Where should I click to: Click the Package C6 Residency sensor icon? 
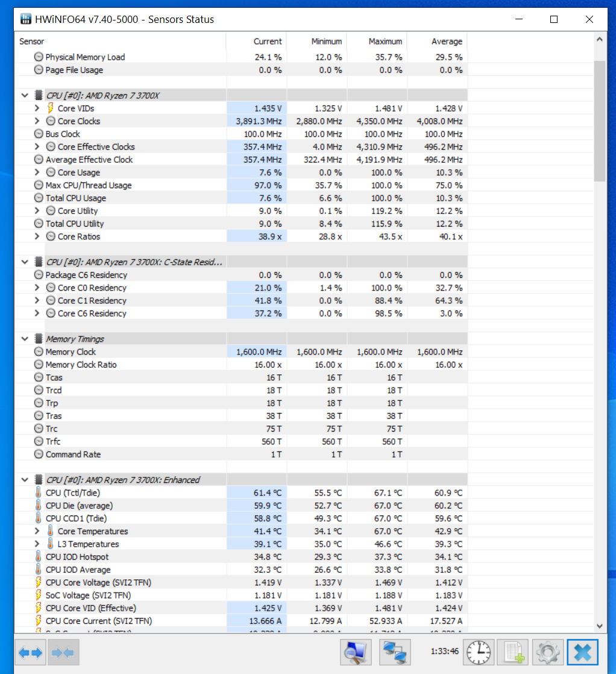pos(39,275)
